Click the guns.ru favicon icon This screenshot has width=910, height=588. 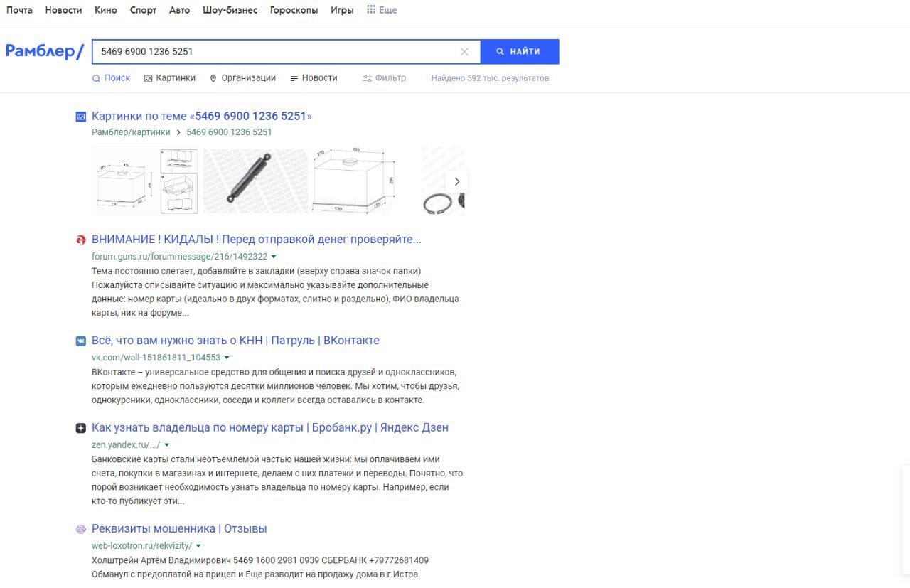[81, 240]
